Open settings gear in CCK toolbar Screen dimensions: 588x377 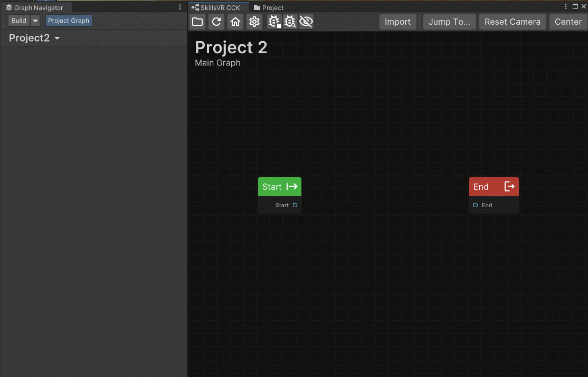(x=254, y=22)
